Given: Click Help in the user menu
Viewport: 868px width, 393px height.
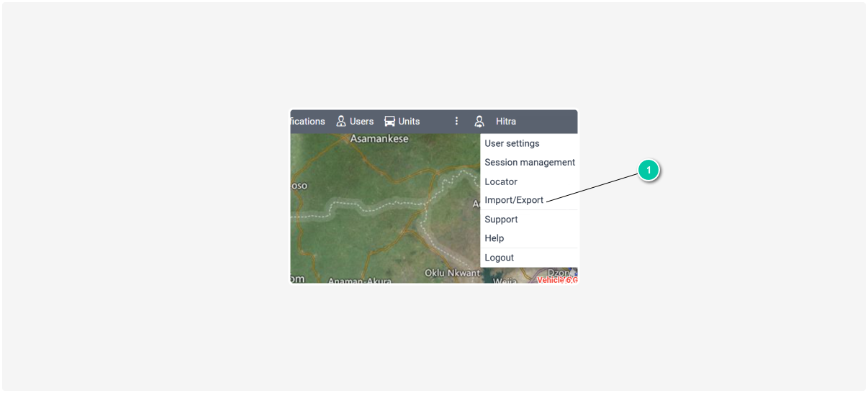Looking at the screenshot, I should [x=494, y=238].
